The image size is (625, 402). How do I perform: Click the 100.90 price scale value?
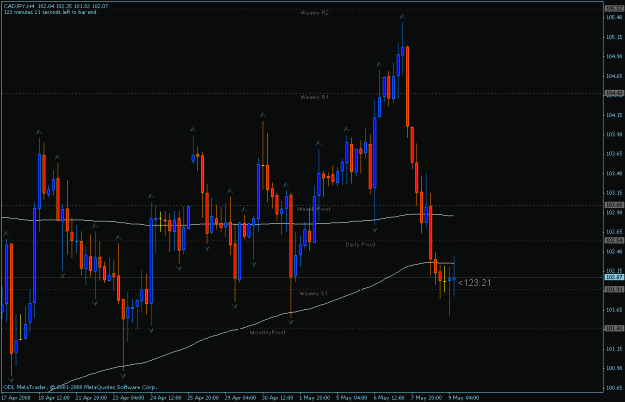coord(614,368)
